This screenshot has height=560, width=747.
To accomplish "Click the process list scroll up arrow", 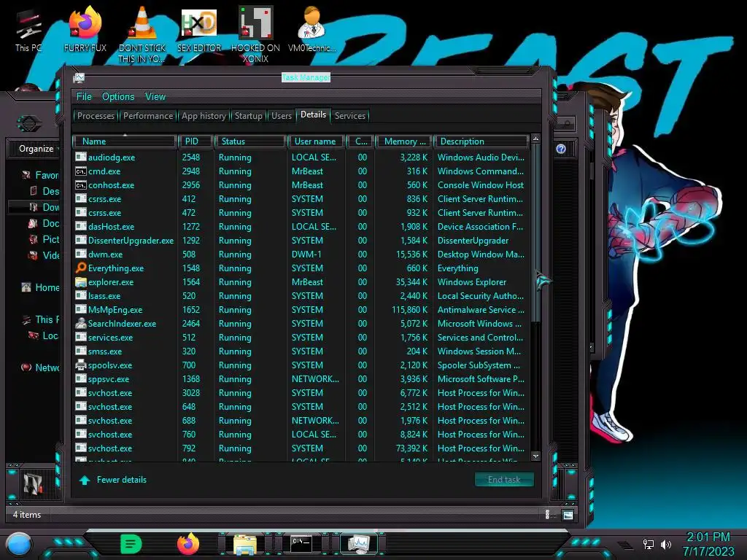I will tap(535, 139).
